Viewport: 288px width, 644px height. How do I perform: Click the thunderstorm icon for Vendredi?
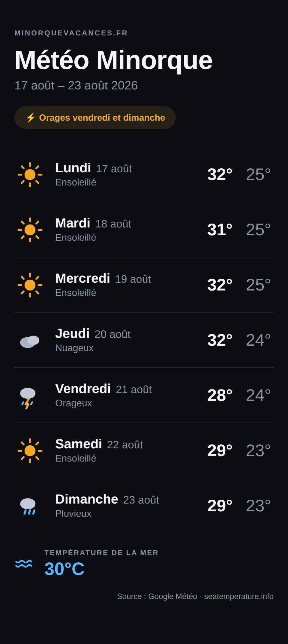pyautogui.click(x=28, y=398)
